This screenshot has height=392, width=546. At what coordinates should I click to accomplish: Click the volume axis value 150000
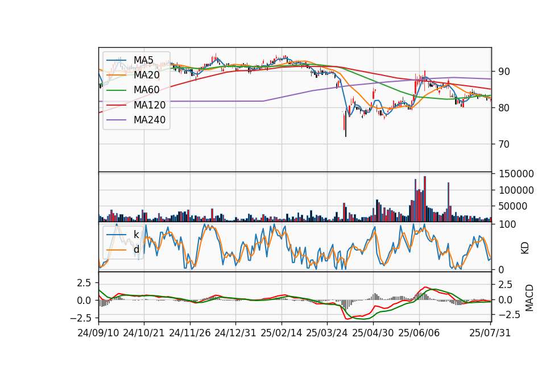(516, 174)
